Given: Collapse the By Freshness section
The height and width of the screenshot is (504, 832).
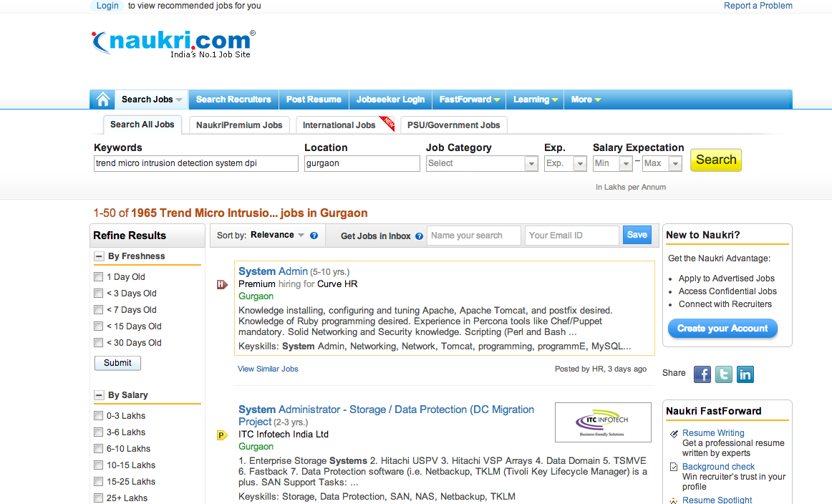Looking at the screenshot, I should pos(99,256).
